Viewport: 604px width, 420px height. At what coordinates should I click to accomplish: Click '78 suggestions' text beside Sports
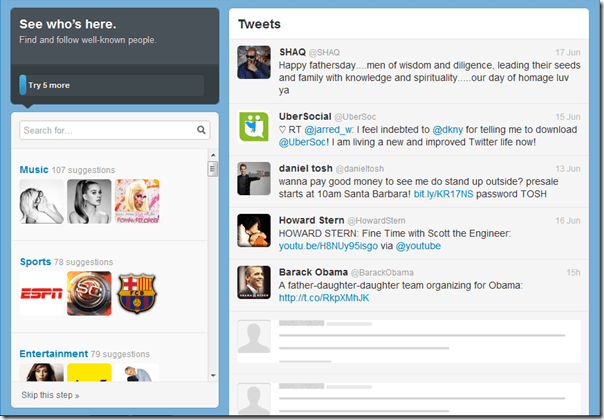pyautogui.click(x=84, y=262)
